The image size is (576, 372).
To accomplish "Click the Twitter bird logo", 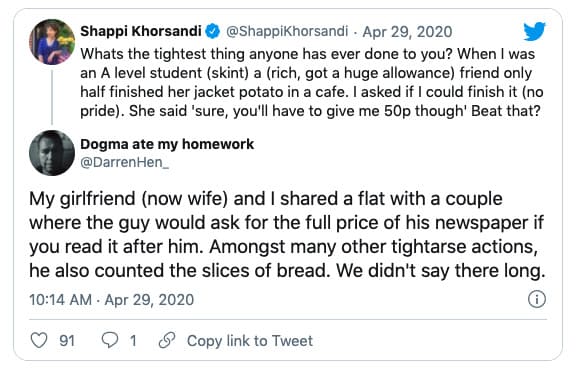I will click(x=534, y=32).
